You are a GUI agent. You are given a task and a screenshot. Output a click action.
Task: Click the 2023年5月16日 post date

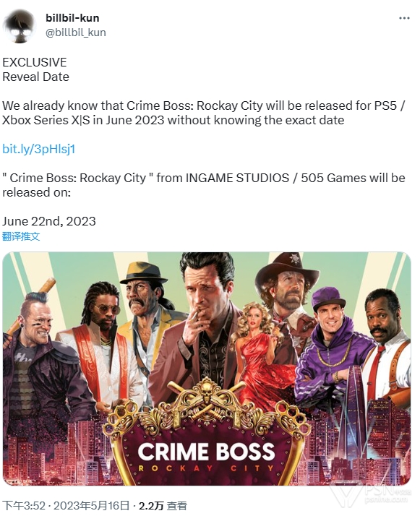tap(91, 506)
